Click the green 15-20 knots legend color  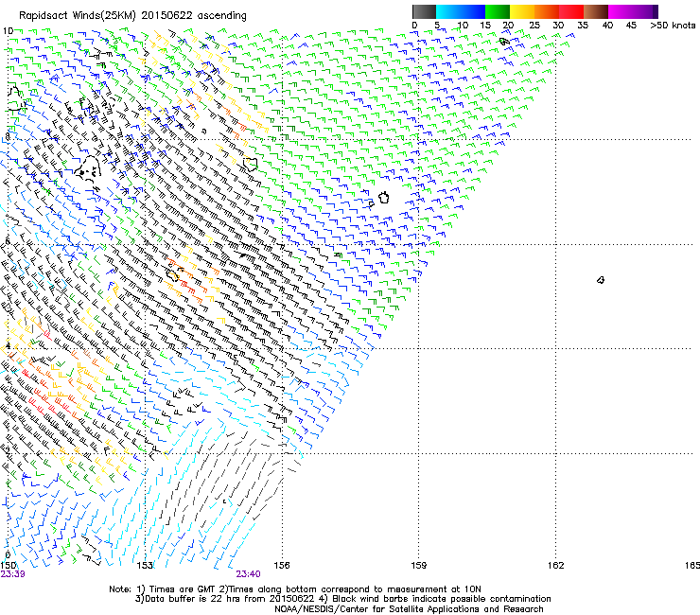(x=498, y=11)
